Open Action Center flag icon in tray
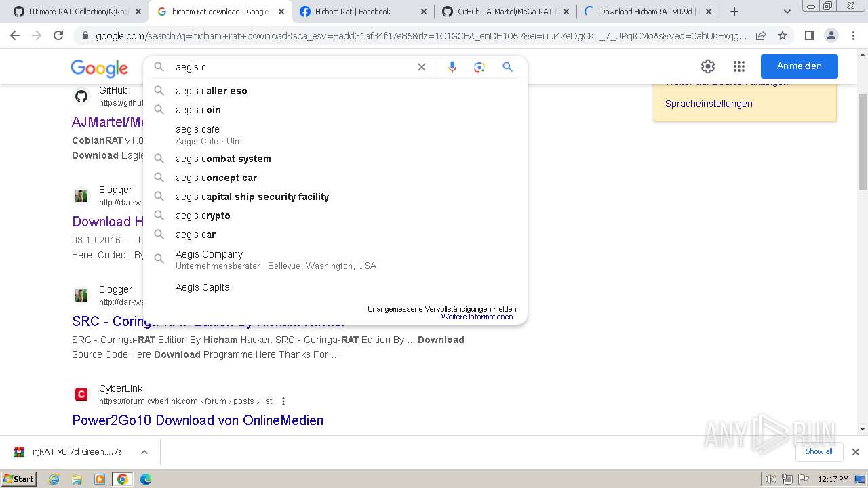 coord(803,479)
